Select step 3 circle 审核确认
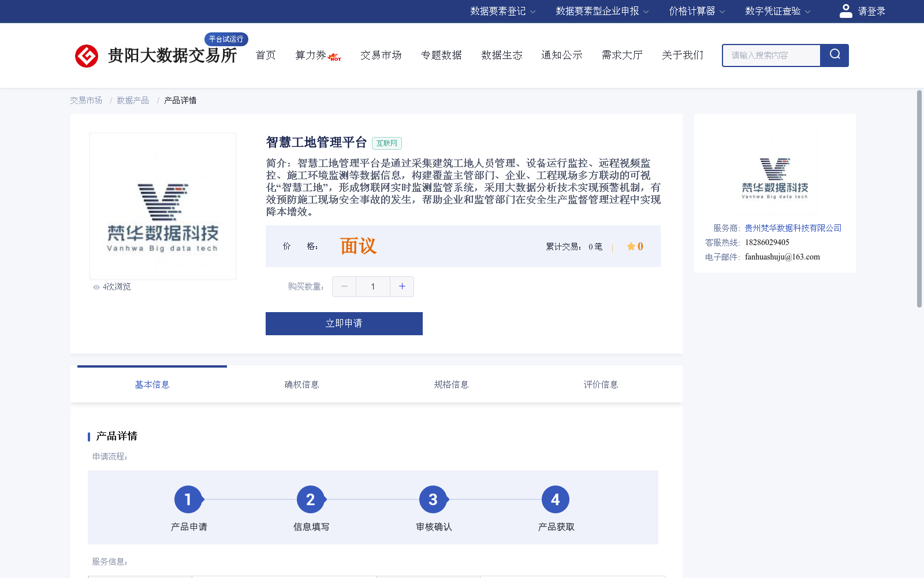Viewport: 924px width, 578px height. (433, 499)
